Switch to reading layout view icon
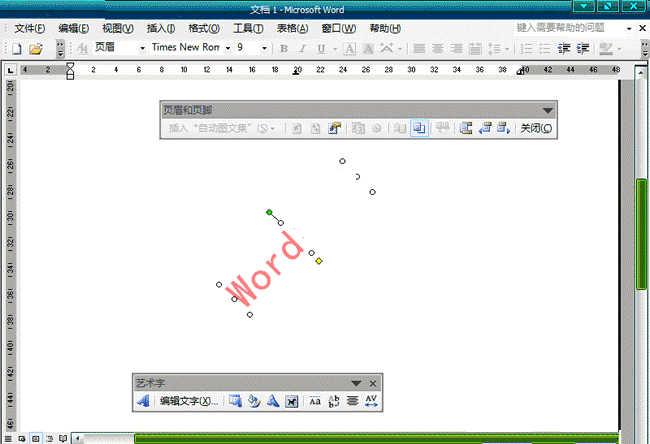This screenshot has width=650, height=444. point(63,438)
